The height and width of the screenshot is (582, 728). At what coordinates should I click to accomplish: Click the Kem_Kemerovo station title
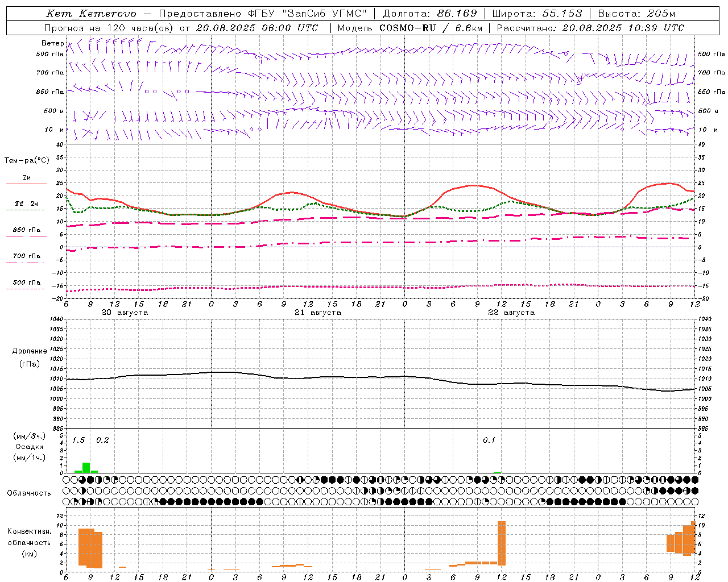tap(91, 14)
